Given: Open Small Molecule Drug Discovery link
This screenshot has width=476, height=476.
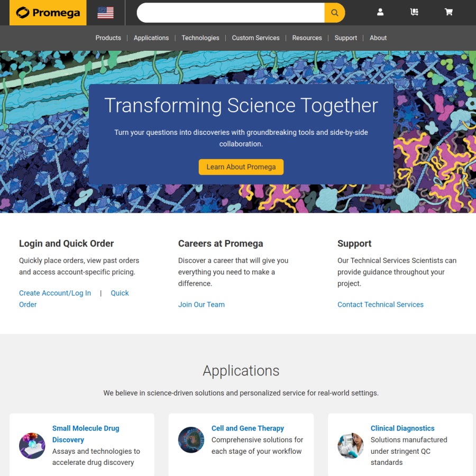Looking at the screenshot, I should click(x=86, y=434).
